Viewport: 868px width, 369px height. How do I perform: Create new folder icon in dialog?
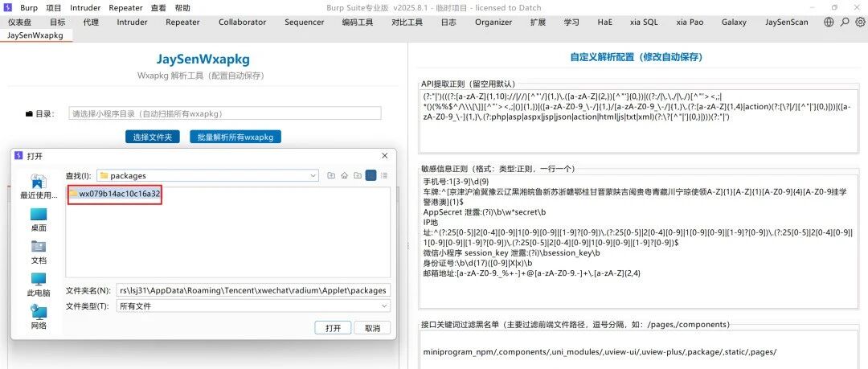(358, 175)
